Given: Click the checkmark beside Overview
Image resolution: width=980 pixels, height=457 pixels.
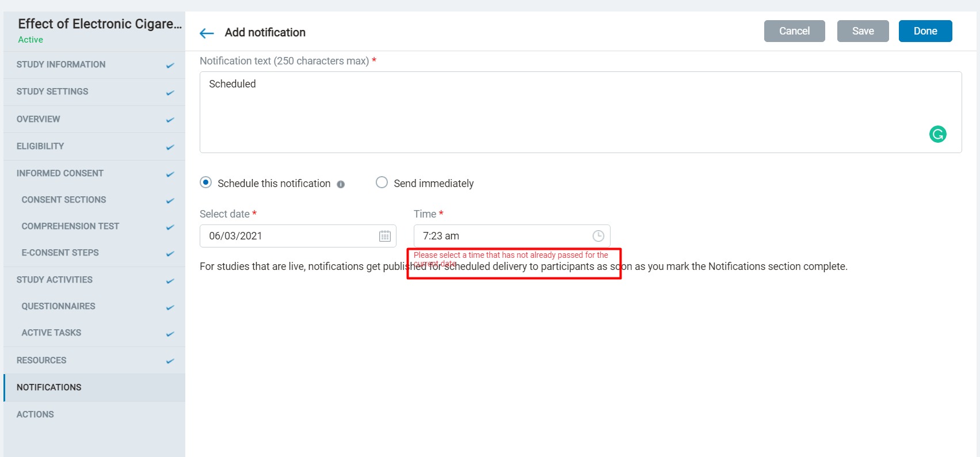Looking at the screenshot, I should point(170,120).
